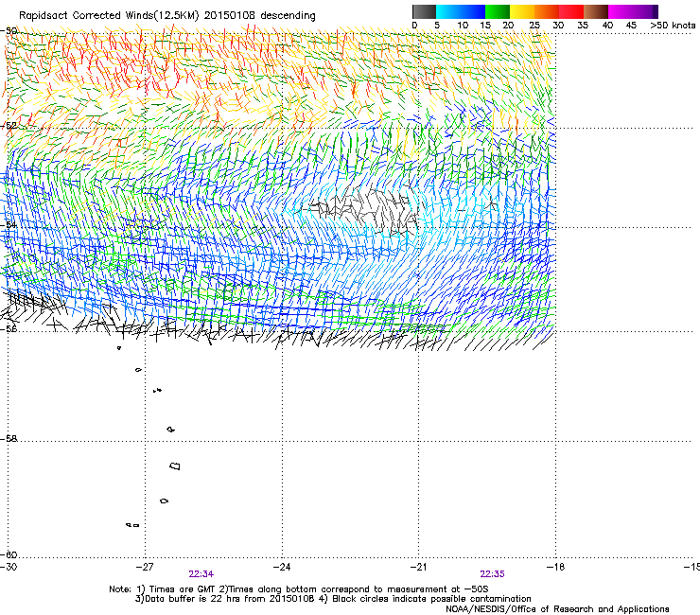Click the cyan 5-10 knots legend color
This screenshot has height=615, width=700.
point(448,11)
